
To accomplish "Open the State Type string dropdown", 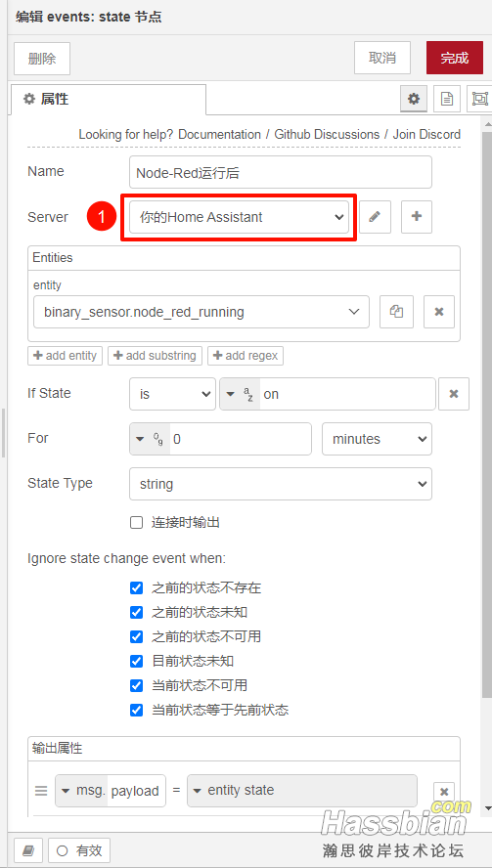I will coord(281,484).
